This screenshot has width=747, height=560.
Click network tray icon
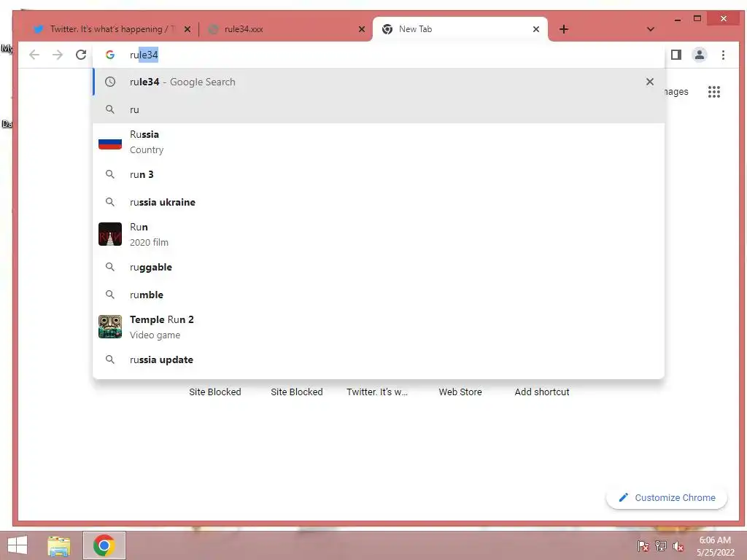(x=661, y=546)
